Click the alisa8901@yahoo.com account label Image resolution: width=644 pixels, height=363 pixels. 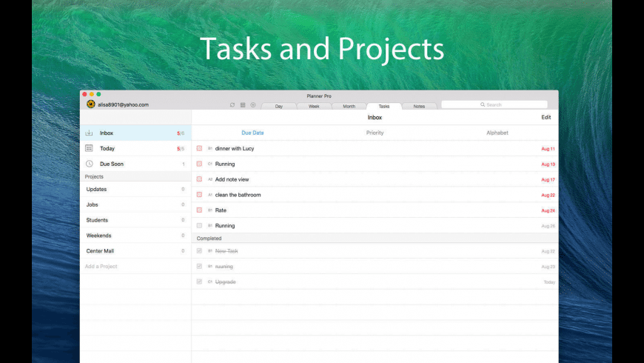tap(123, 105)
